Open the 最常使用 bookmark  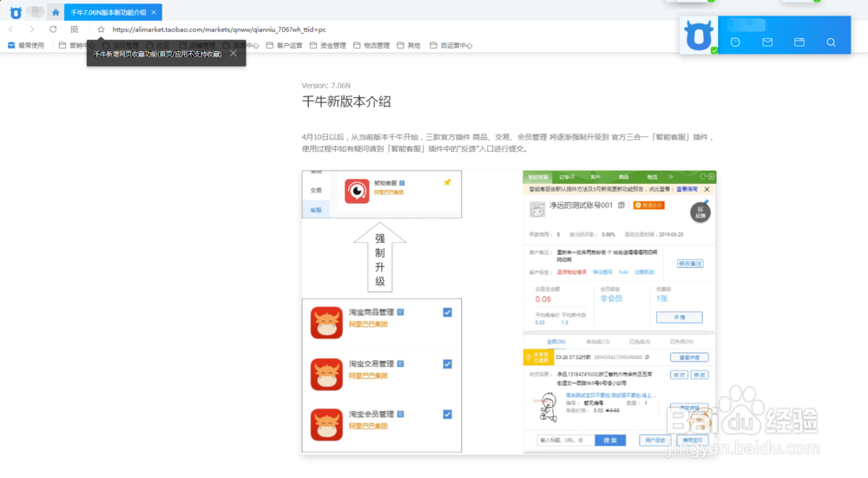26,45
